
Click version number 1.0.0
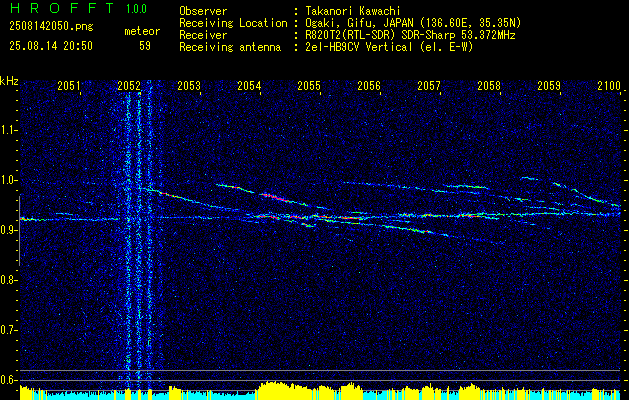(136, 9)
